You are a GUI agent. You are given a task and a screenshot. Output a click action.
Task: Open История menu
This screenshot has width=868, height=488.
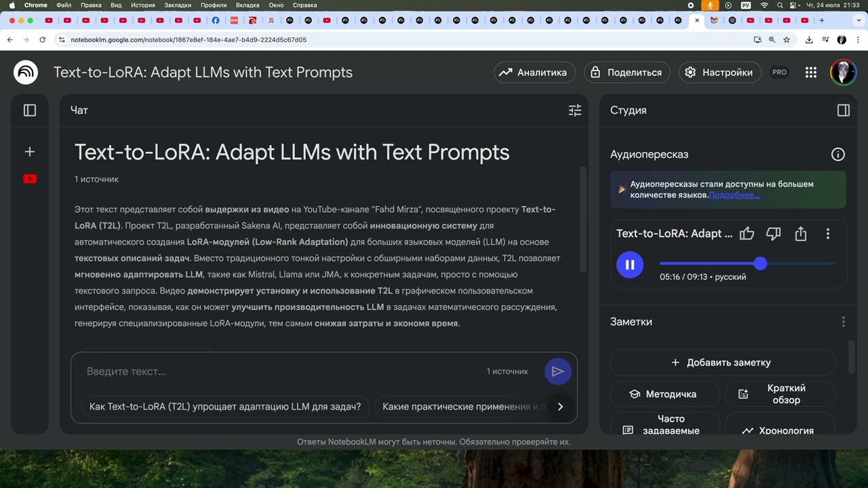(143, 5)
